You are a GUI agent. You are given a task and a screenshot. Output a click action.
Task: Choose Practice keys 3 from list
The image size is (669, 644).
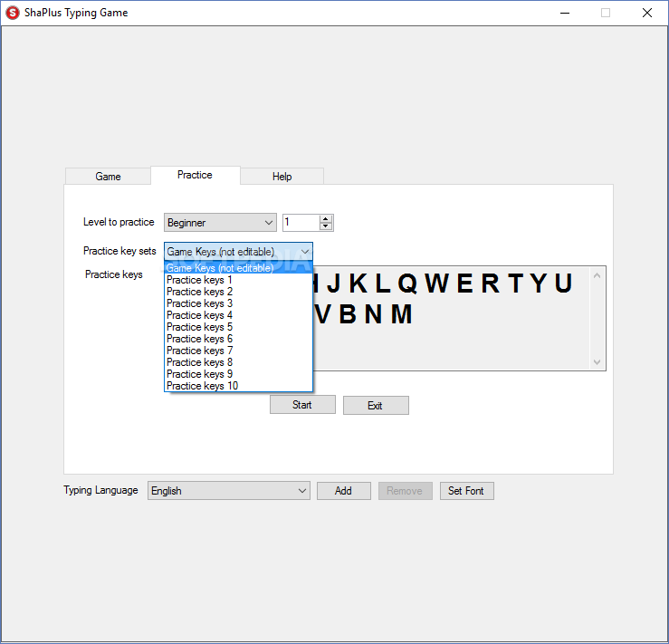click(238, 303)
